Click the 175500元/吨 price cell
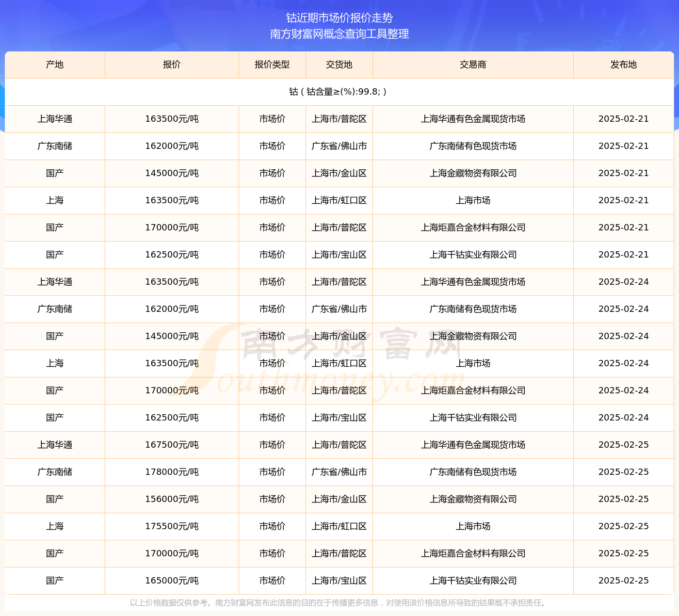The width and height of the screenshot is (679, 616). (172, 526)
